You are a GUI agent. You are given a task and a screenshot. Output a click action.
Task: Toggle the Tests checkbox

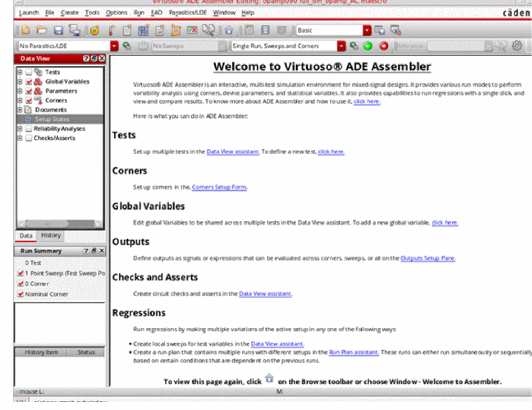point(29,72)
